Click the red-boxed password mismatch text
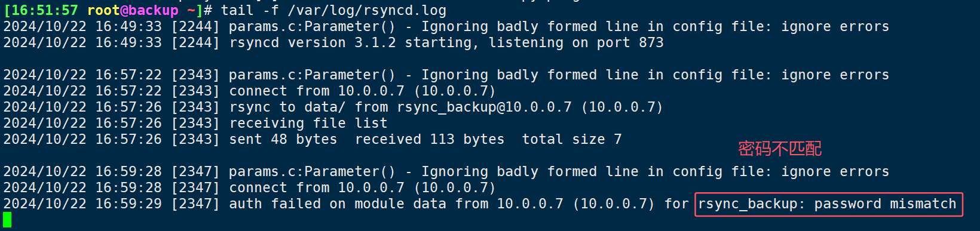Screen dimensions: 980x231 pos(828,204)
